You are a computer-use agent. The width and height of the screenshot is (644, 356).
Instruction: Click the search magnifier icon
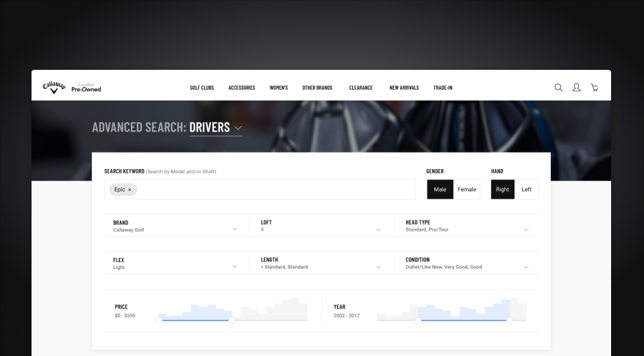coord(558,88)
